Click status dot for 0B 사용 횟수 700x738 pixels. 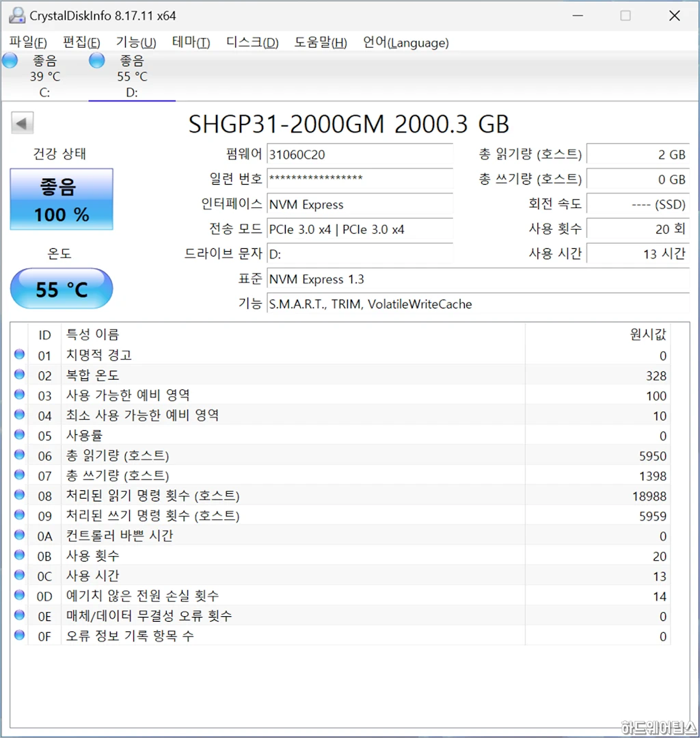click(x=19, y=555)
